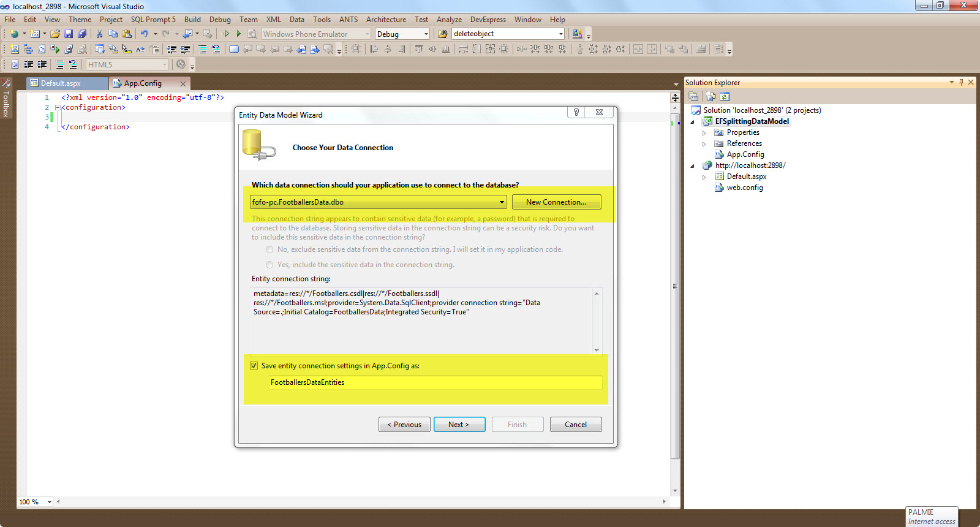Click the Properties icon in Solution Explorer toolbar
The height and width of the screenshot is (527, 980).
693,96
